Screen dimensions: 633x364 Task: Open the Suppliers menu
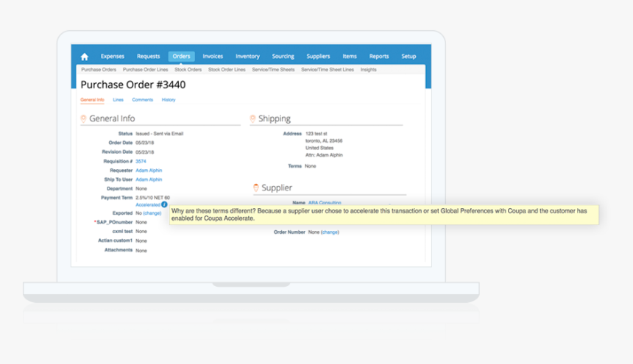pos(318,57)
